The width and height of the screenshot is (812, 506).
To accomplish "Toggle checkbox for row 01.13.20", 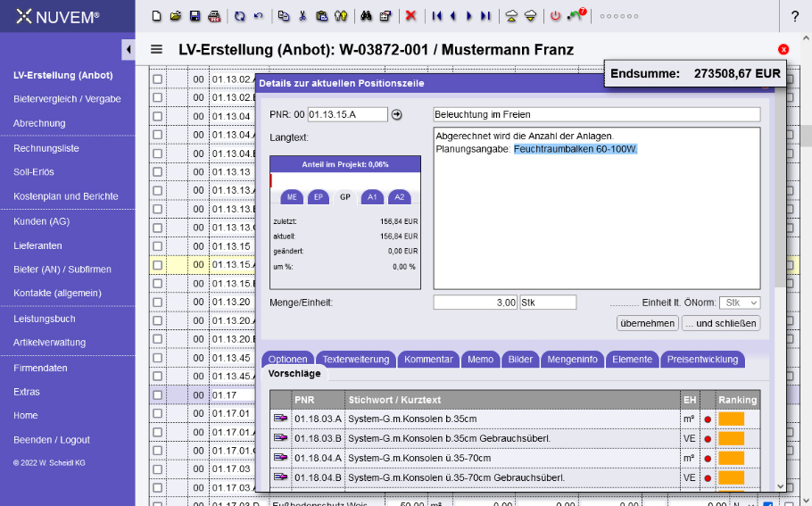I will pyautogui.click(x=158, y=303).
